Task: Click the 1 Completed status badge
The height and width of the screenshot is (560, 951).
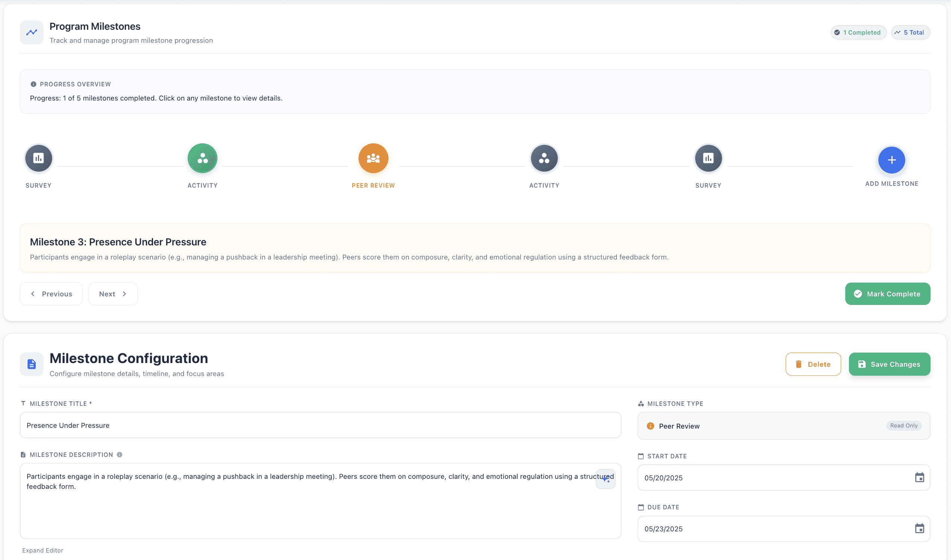Action: pyautogui.click(x=858, y=32)
